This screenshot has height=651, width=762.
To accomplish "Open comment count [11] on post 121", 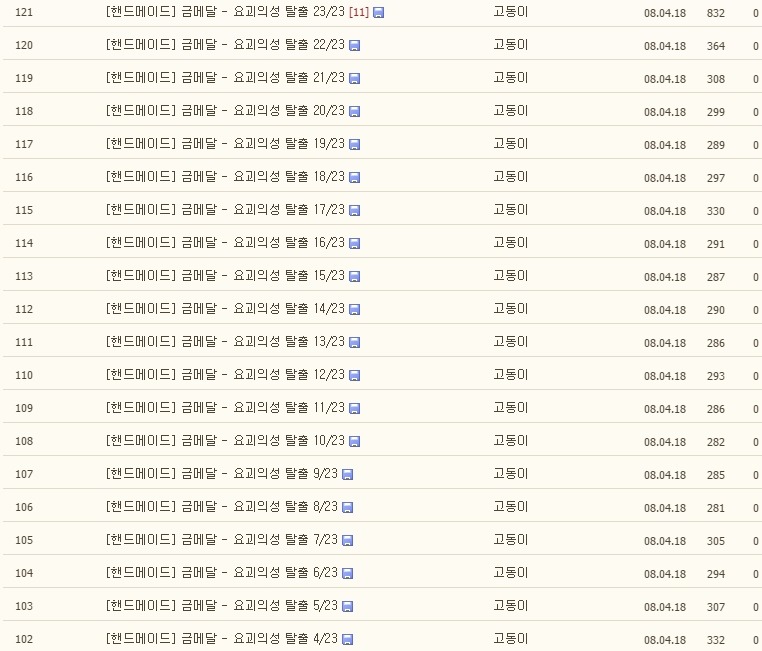I will (359, 12).
